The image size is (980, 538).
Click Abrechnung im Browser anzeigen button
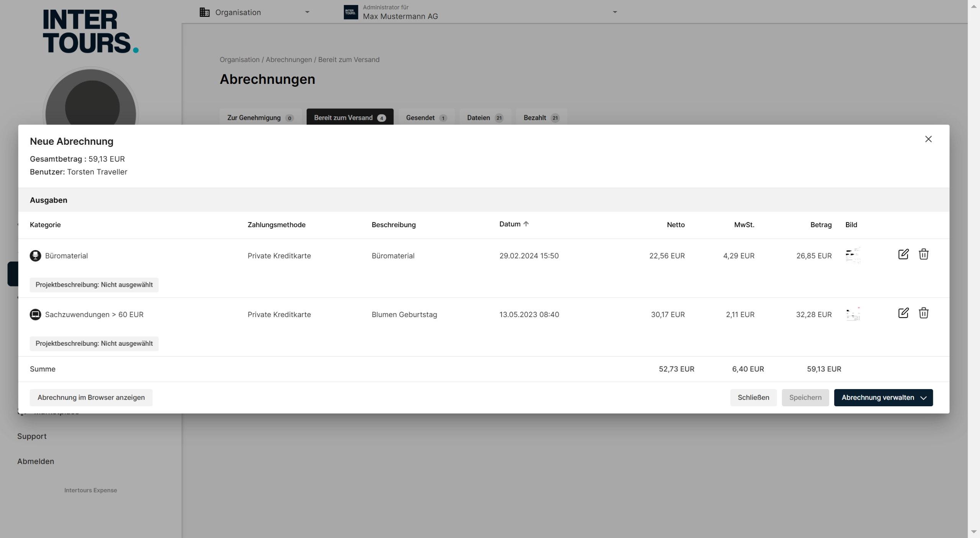(91, 397)
